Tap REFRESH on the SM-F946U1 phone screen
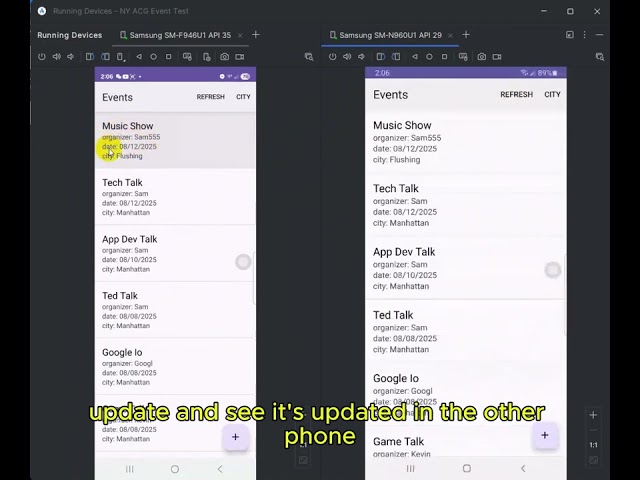Screen dimensions: 640x480 (x=211, y=97)
